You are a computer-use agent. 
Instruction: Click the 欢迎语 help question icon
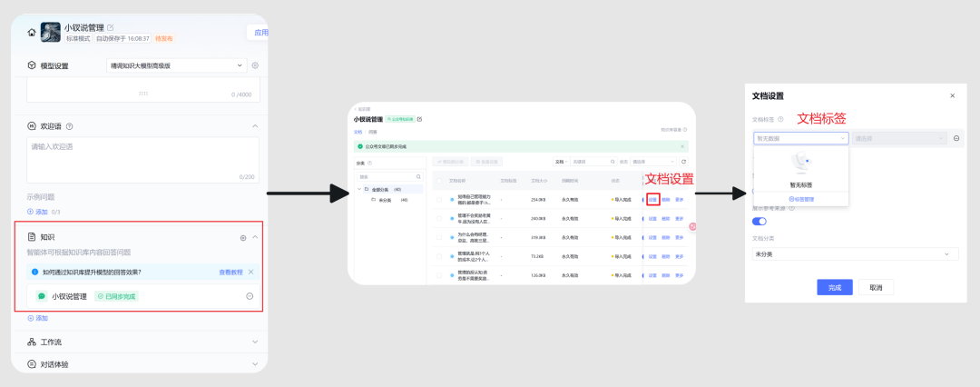[69, 126]
